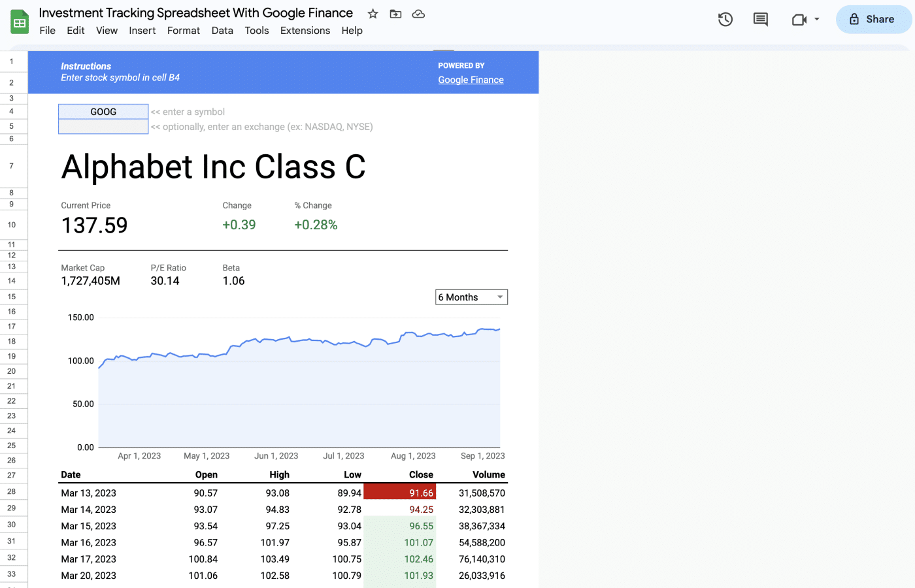
Task: Open the Format menu
Action: [x=184, y=31]
